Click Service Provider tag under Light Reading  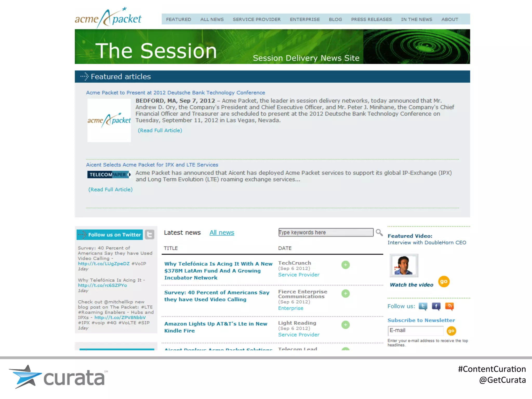(x=299, y=335)
